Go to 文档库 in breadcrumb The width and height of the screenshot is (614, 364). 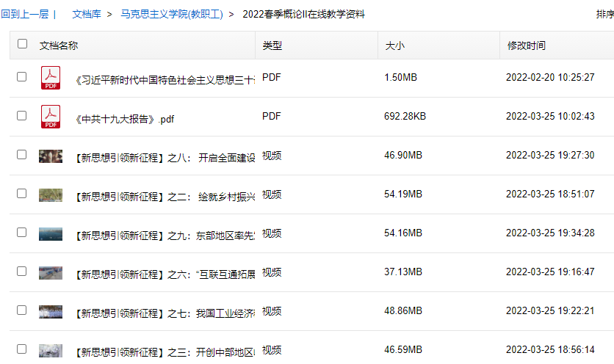click(87, 14)
